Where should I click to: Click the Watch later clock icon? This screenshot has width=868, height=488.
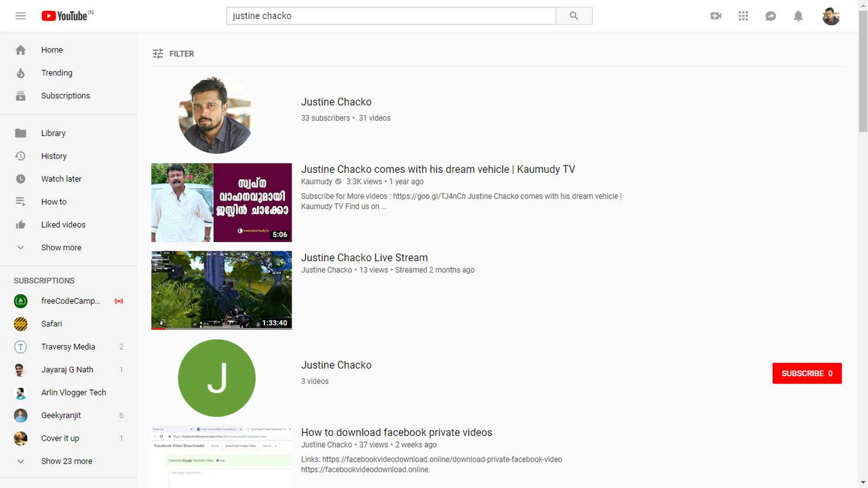point(20,179)
